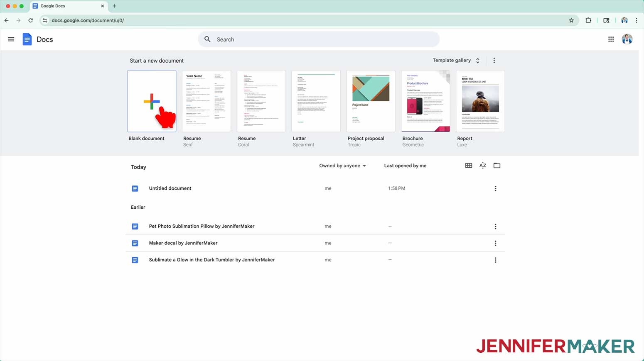Switch to grid view
This screenshot has height=361, width=644.
click(469, 166)
